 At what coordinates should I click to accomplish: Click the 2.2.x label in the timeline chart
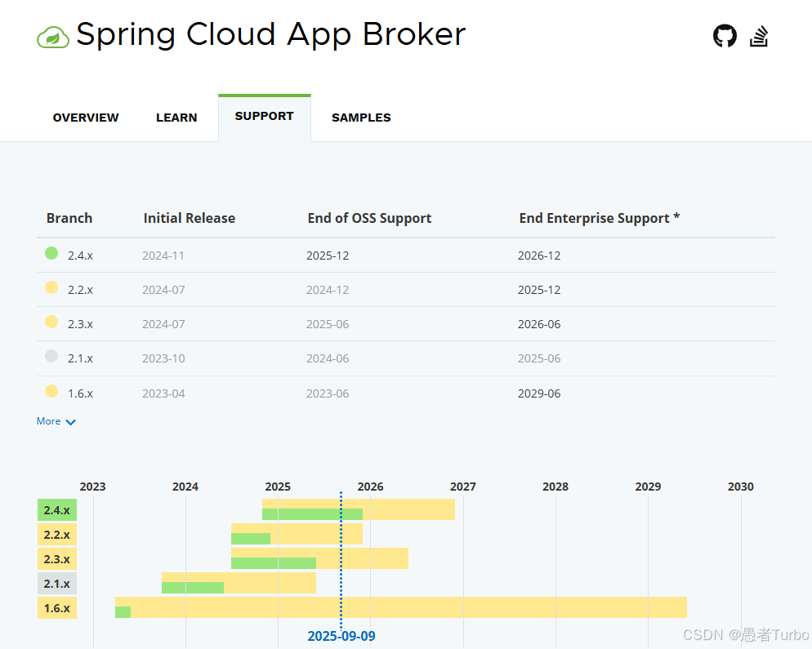click(57, 534)
